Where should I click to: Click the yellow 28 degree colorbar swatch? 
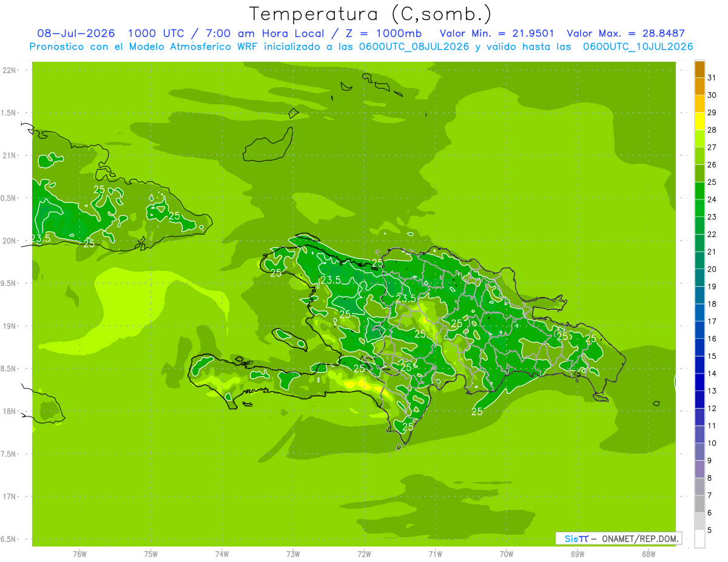pos(699,121)
